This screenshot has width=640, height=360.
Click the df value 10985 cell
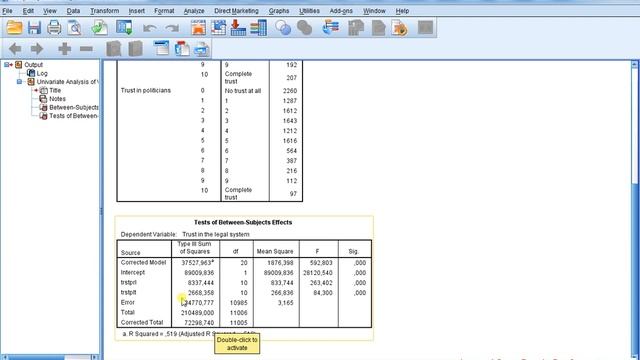238,303
